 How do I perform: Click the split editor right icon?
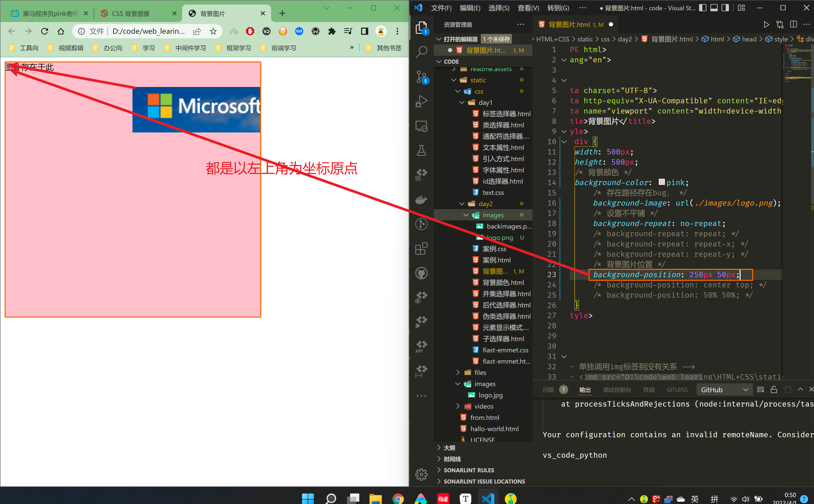(x=793, y=24)
